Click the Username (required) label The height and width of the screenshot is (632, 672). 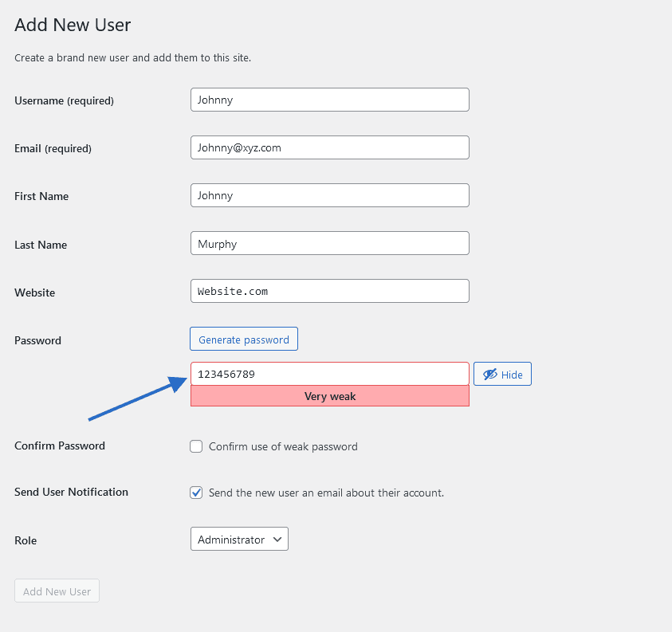[x=64, y=100]
